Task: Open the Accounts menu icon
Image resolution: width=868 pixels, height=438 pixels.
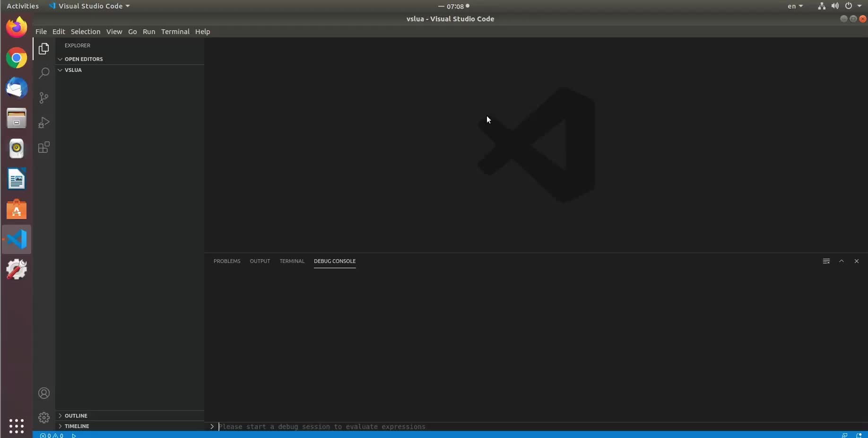Action: (x=44, y=393)
